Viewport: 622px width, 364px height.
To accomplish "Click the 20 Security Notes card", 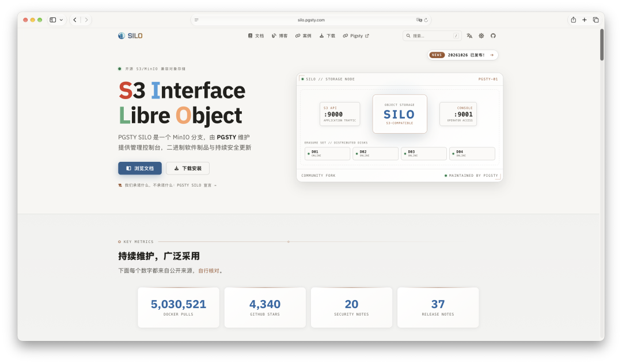I will pos(351,308).
